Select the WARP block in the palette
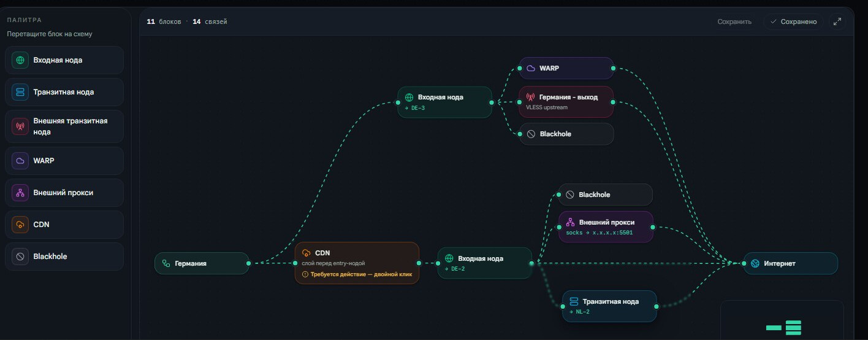Image resolution: width=868 pixels, height=340 pixels. point(65,161)
